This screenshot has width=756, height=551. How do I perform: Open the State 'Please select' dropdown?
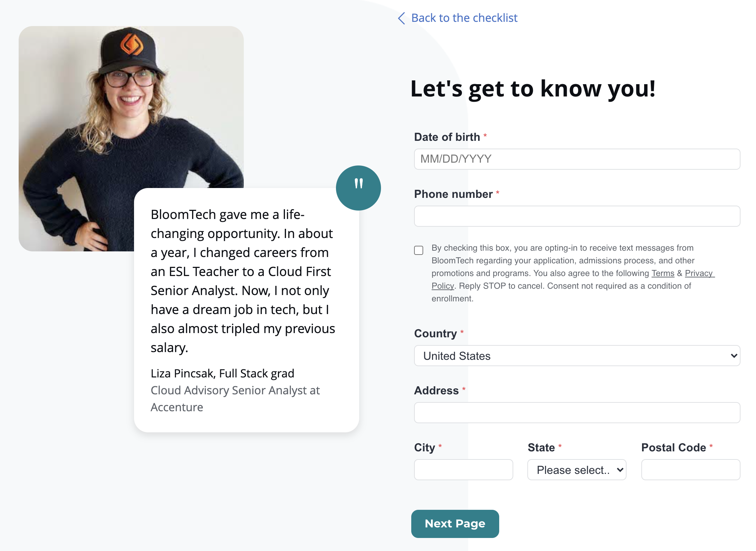577,470
